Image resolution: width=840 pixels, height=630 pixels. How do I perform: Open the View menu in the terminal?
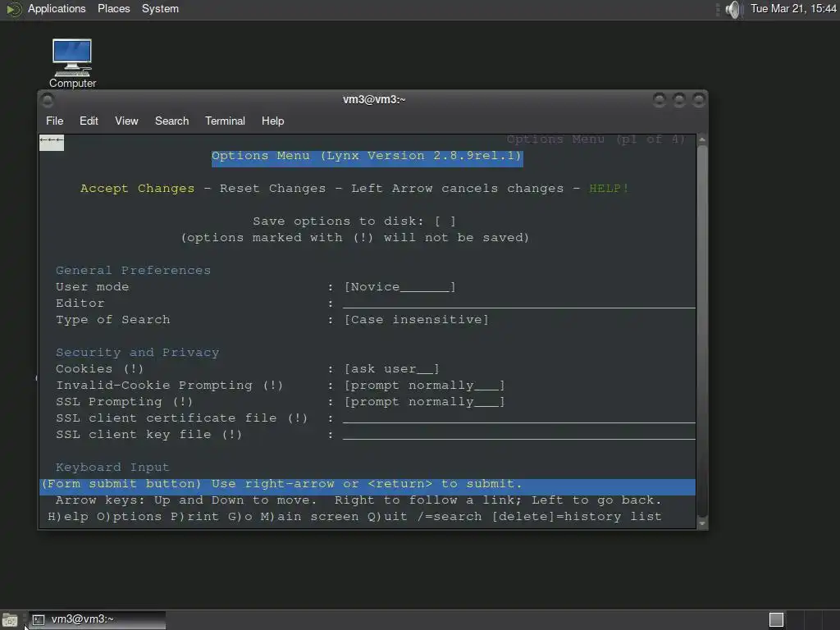pos(126,121)
